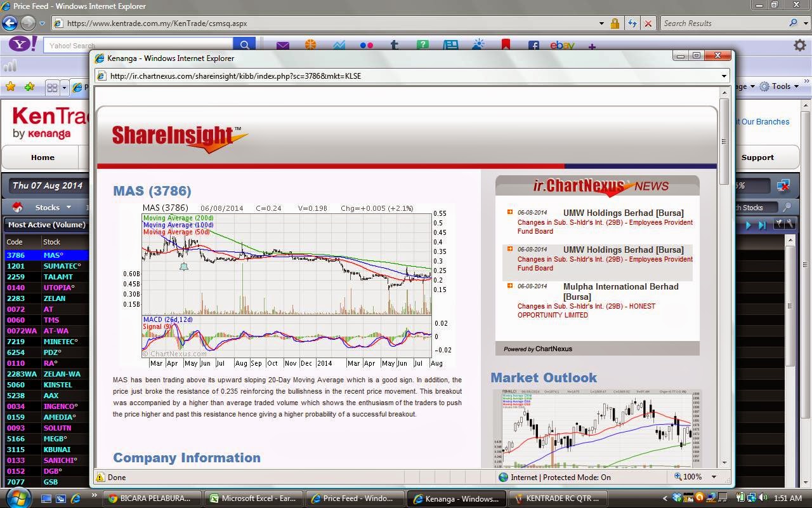Open the Tumblr icon in Yahoo toolbar

[394, 45]
